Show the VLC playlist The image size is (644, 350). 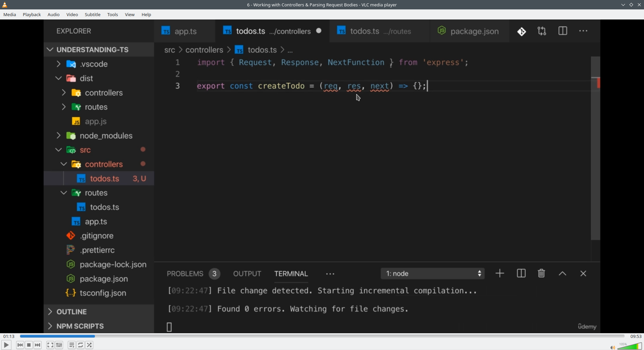tap(71, 345)
